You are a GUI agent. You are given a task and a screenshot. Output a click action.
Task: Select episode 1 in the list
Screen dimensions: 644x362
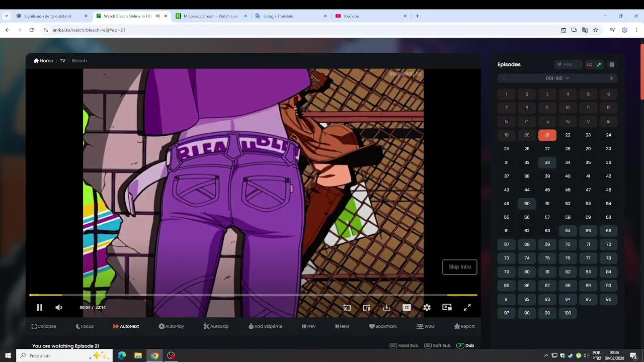coord(507,94)
